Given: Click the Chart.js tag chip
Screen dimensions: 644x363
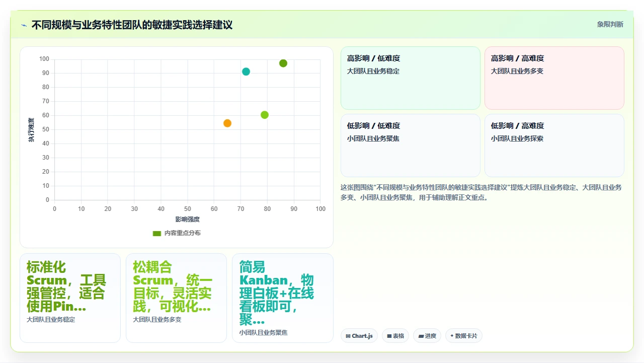Looking at the screenshot, I should 359,336.
